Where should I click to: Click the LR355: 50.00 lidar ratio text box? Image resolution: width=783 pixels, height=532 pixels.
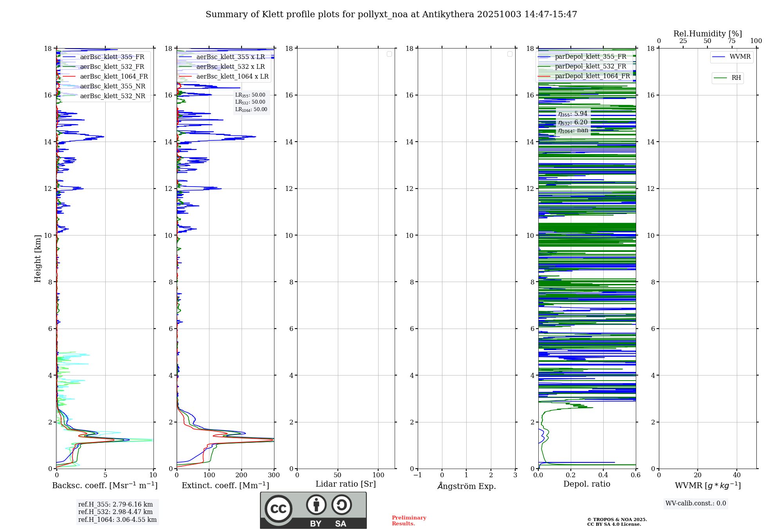(250, 95)
